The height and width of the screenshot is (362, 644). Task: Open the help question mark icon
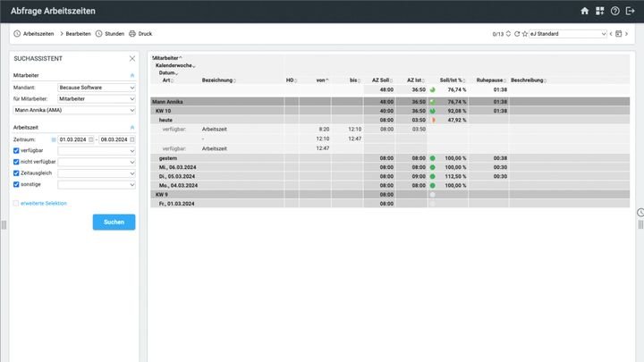click(x=615, y=11)
